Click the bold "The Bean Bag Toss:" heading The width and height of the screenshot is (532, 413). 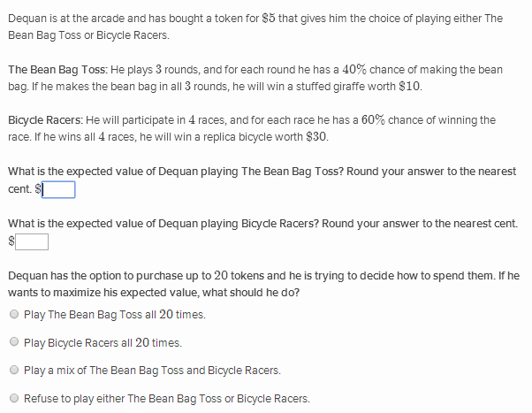coord(58,70)
